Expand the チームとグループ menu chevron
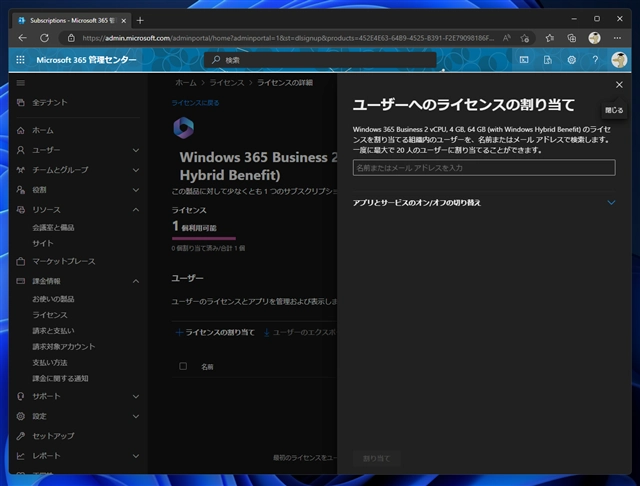Screen dimensions: 640x486 pyautogui.click(x=136, y=170)
